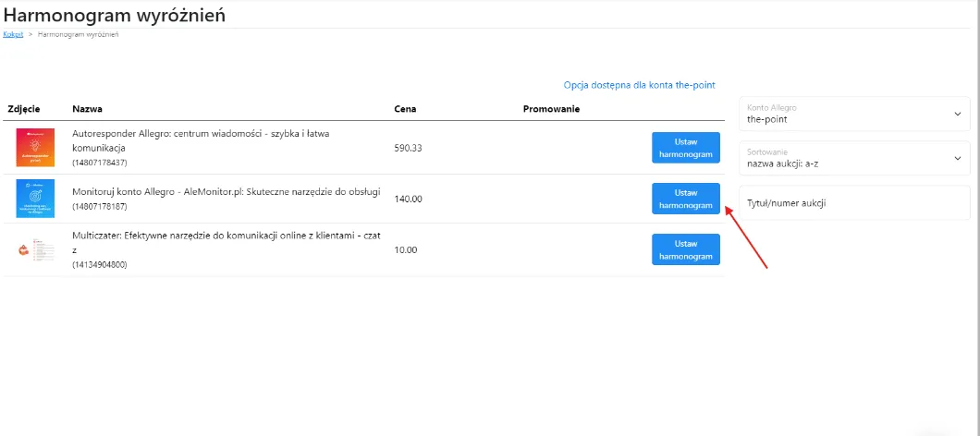The height and width of the screenshot is (436, 980).
Task: Click the Cena column header
Action: click(405, 109)
